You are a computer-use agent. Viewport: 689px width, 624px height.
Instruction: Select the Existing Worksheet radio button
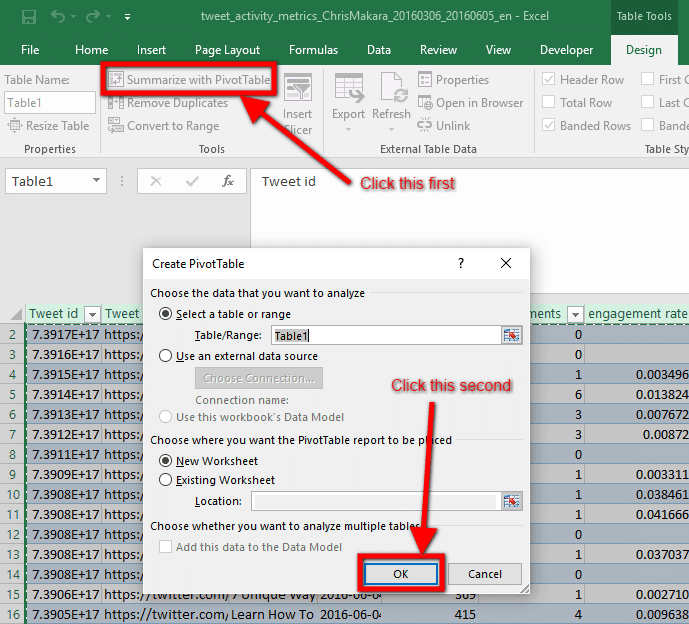pos(166,480)
